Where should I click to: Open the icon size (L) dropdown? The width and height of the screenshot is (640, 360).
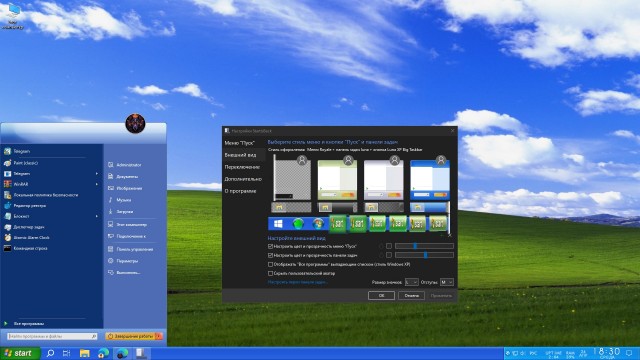[x=411, y=282]
